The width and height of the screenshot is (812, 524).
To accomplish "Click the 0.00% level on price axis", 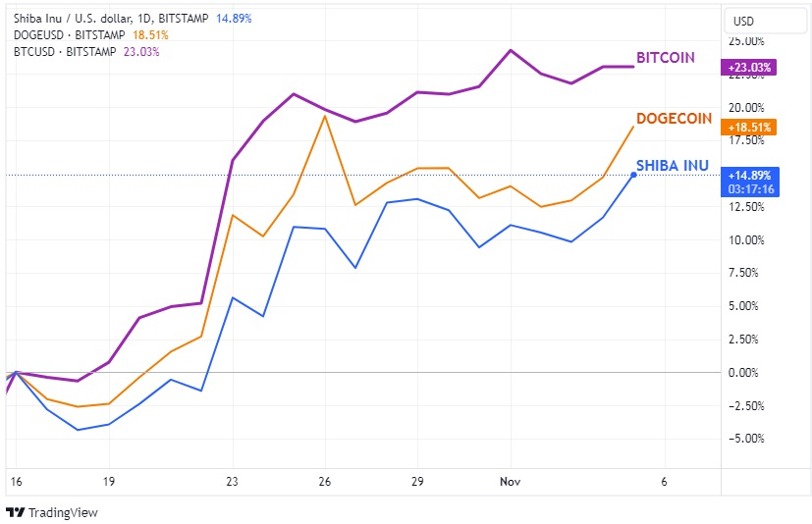I will click(743, 372).
